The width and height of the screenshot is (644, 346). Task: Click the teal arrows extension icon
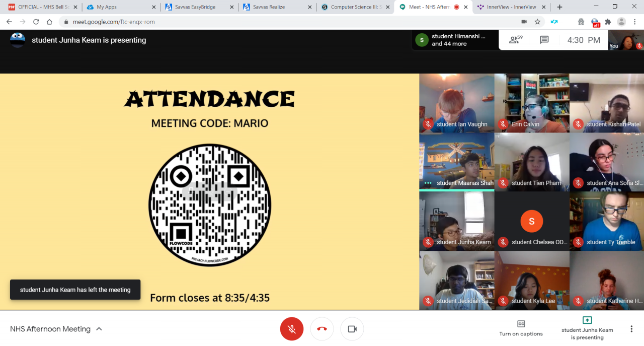pyautogui.click(x=554, y=22)
